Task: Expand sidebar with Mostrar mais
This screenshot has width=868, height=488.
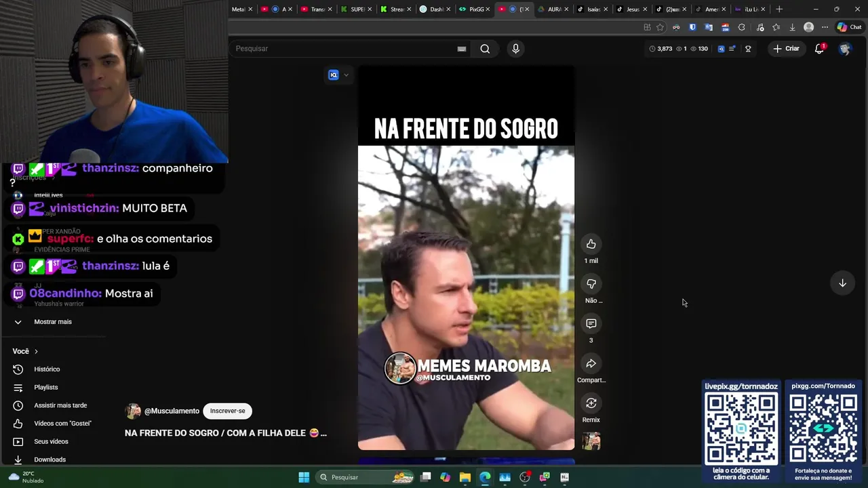Action: pos(53,322)
